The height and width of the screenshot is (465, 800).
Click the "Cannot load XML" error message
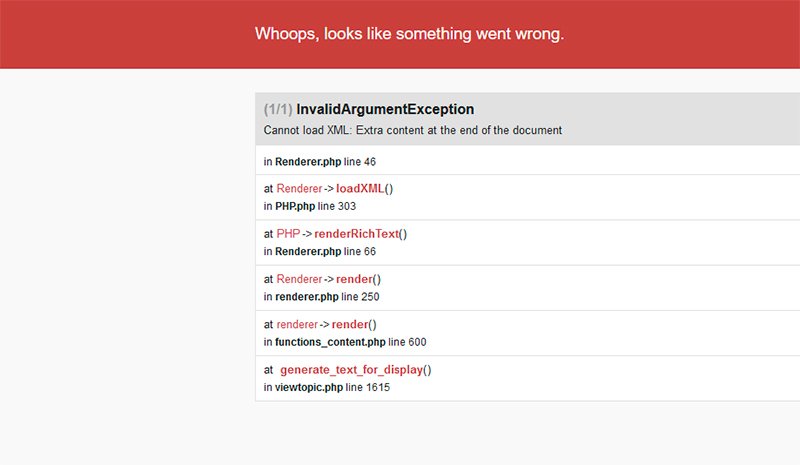pyautogui.click(x=412, y=130)
